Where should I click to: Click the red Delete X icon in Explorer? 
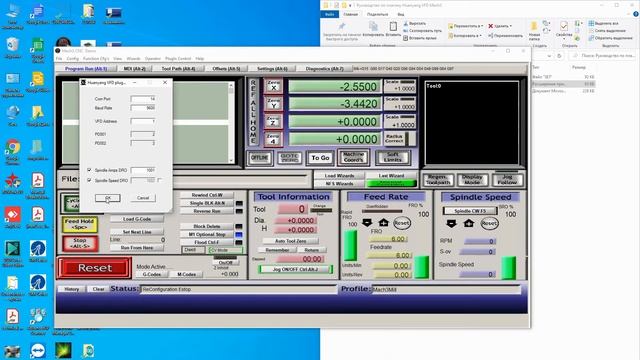491,26
